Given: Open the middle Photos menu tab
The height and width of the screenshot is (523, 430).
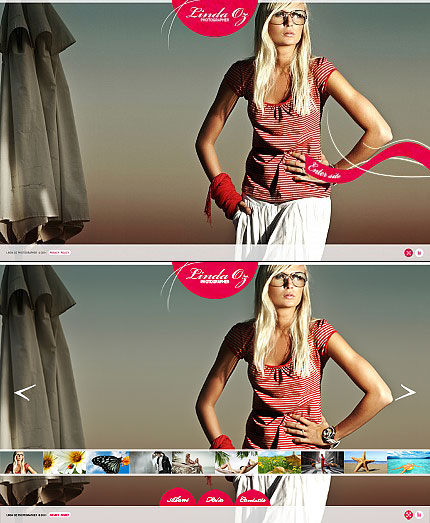Looking at the screenshot, I should [215, 498].
